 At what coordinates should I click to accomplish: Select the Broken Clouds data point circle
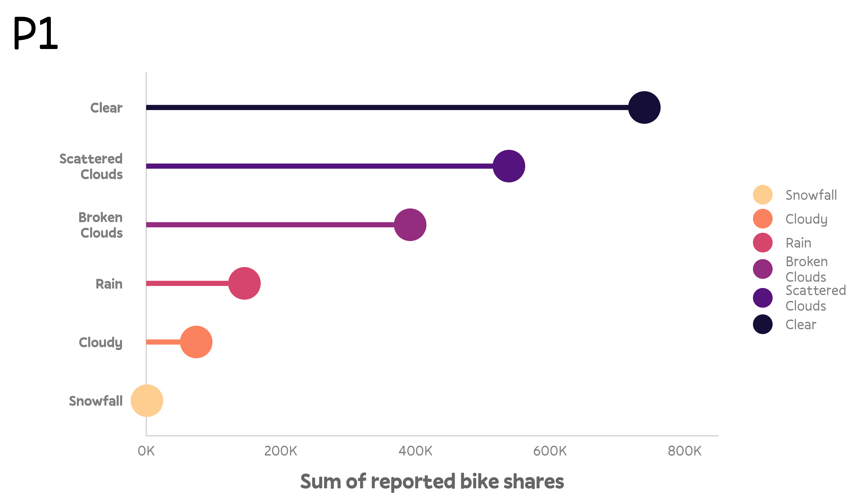(x=410, y=225)
